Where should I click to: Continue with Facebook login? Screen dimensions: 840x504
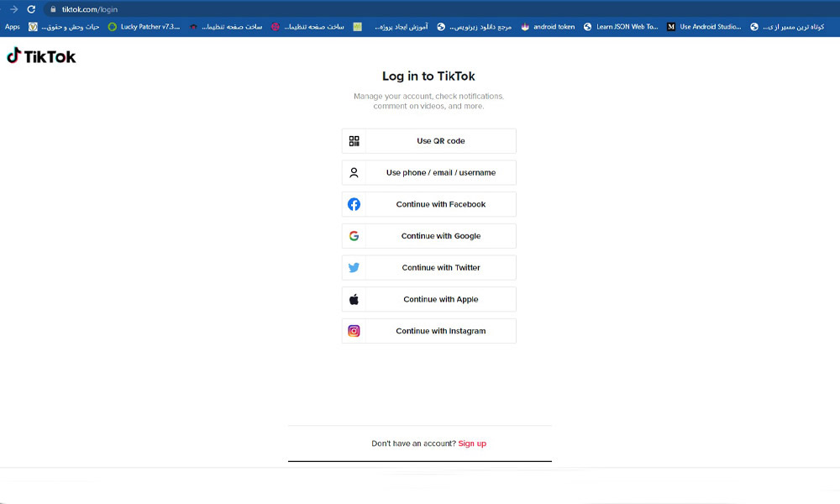(x=440, y=204)
